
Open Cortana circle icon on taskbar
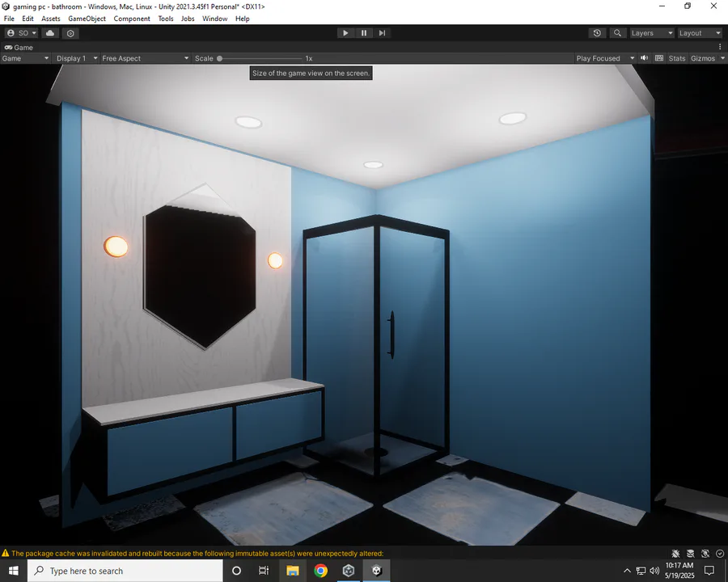coord(236,571)
